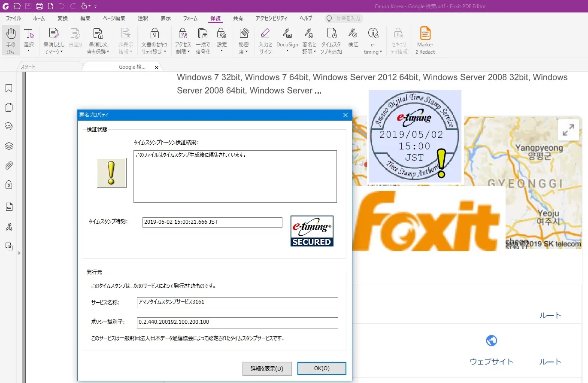Click the service name (サービス名称) field
The width and height of the screenshot is (588, 383).
point(237,302)
